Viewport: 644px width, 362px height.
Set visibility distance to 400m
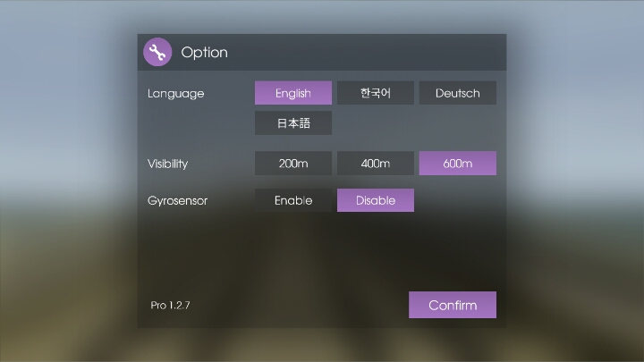coord(376,164)
